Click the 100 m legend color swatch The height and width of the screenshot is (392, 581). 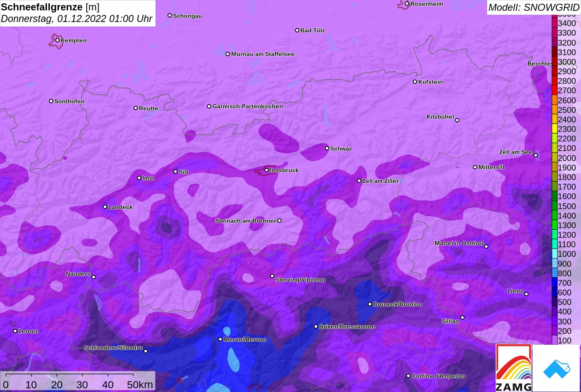tap(554, 340)
